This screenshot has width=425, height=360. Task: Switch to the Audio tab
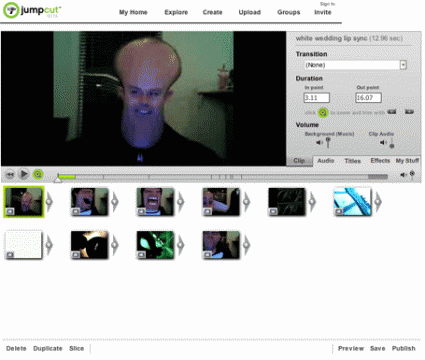coord(326,161)
